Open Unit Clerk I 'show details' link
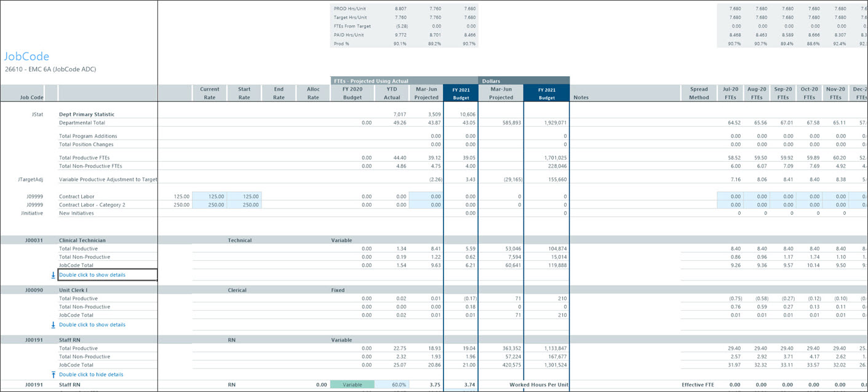Screen dimensions: 868x392 coord(92,324)
